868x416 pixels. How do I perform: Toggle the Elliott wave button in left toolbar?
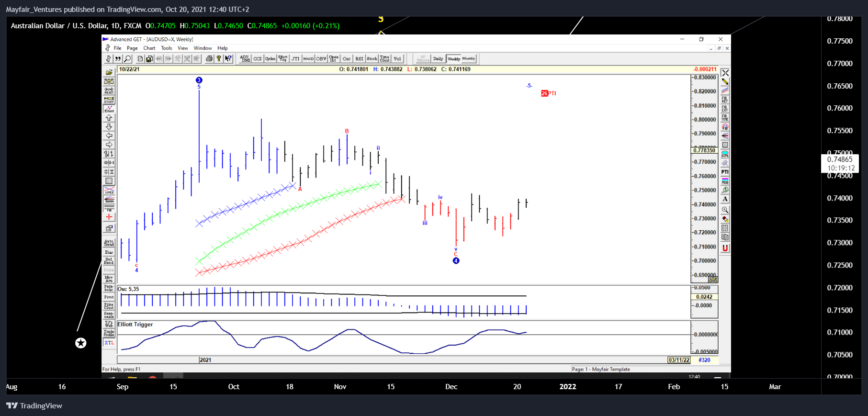tap(109, 109)
